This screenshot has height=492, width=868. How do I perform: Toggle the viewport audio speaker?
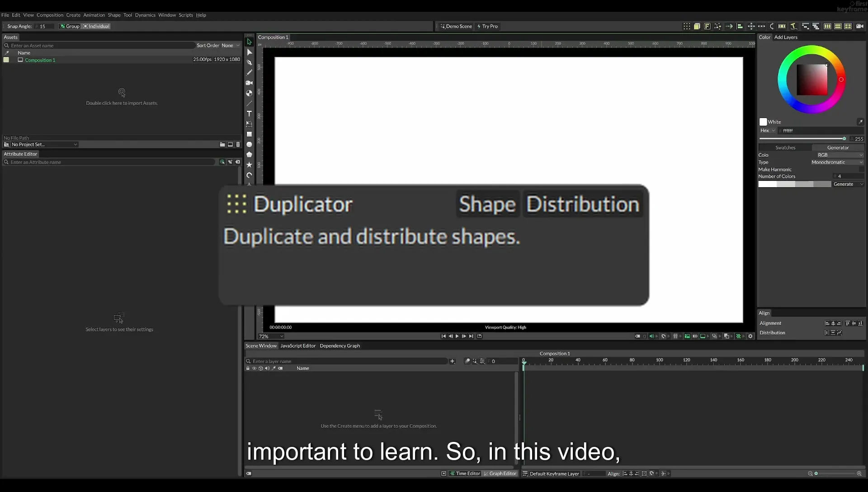651,336
